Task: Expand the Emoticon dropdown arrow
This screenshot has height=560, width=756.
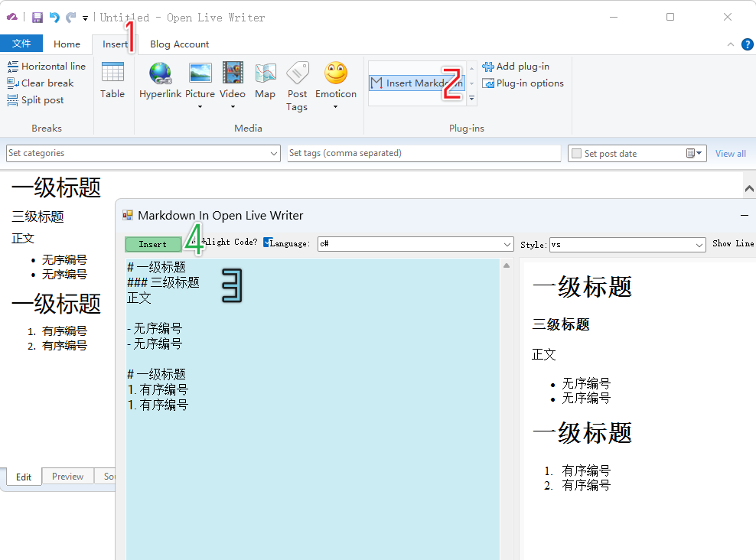Action: point(336,106)
